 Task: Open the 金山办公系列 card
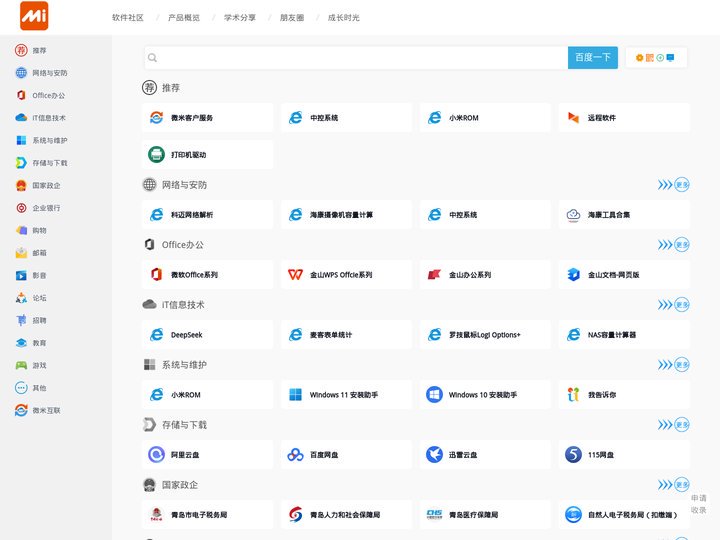coord(485,275)
